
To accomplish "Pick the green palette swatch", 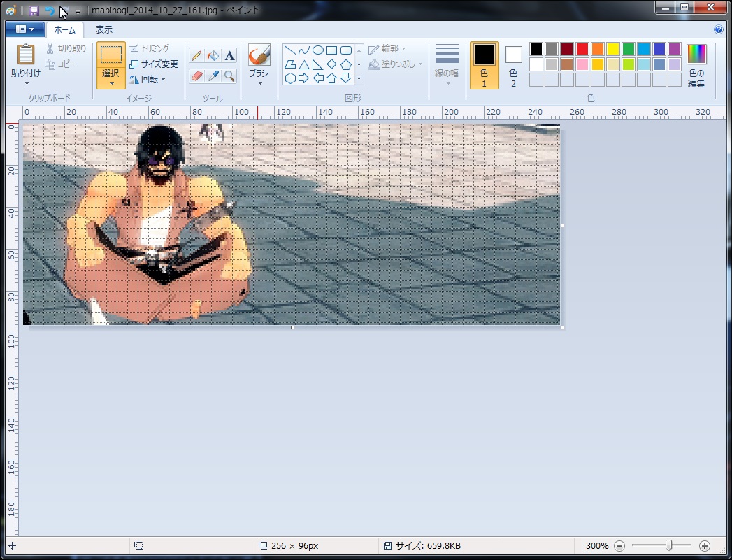I will coord(629,48).
